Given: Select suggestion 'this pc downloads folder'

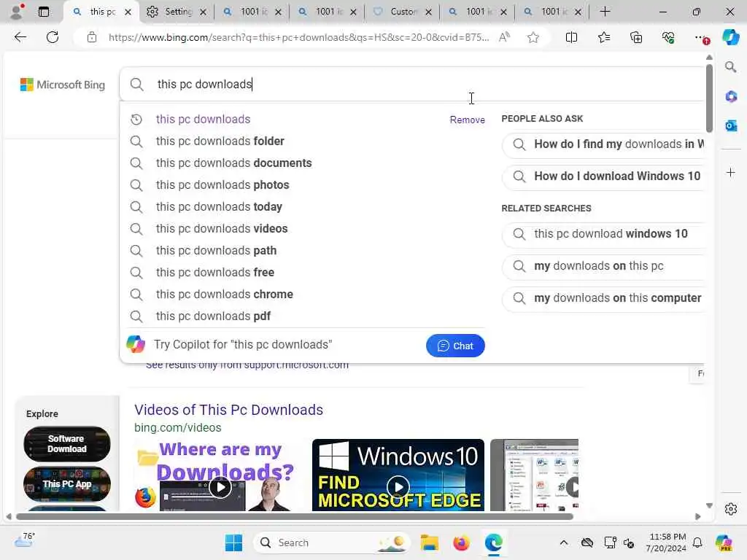Looking at the screenshot, I should pyautogui.click(x=220, y=141).
